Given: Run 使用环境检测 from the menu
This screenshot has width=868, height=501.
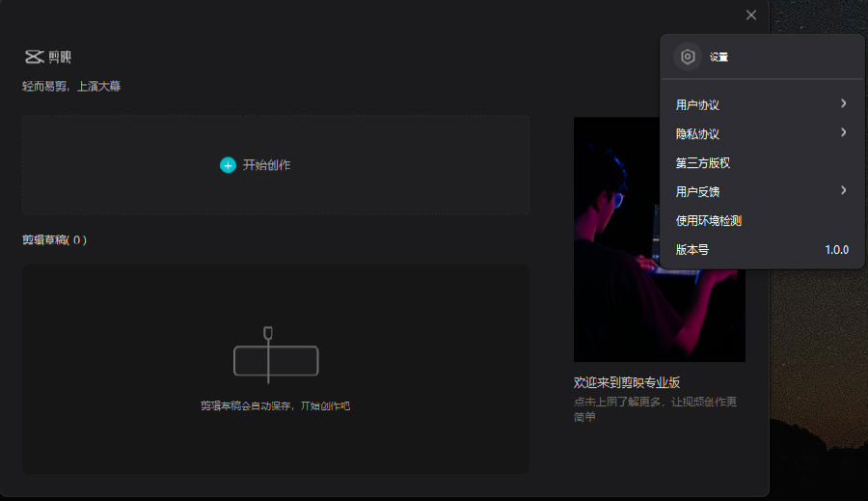Looking at the screenshot, I should point(762,220).
